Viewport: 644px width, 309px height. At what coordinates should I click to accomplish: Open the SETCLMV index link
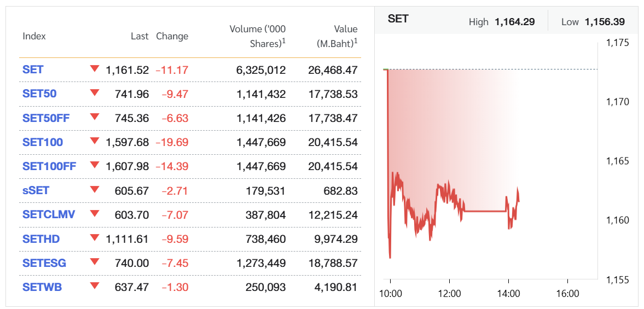[x=49, y=214]
